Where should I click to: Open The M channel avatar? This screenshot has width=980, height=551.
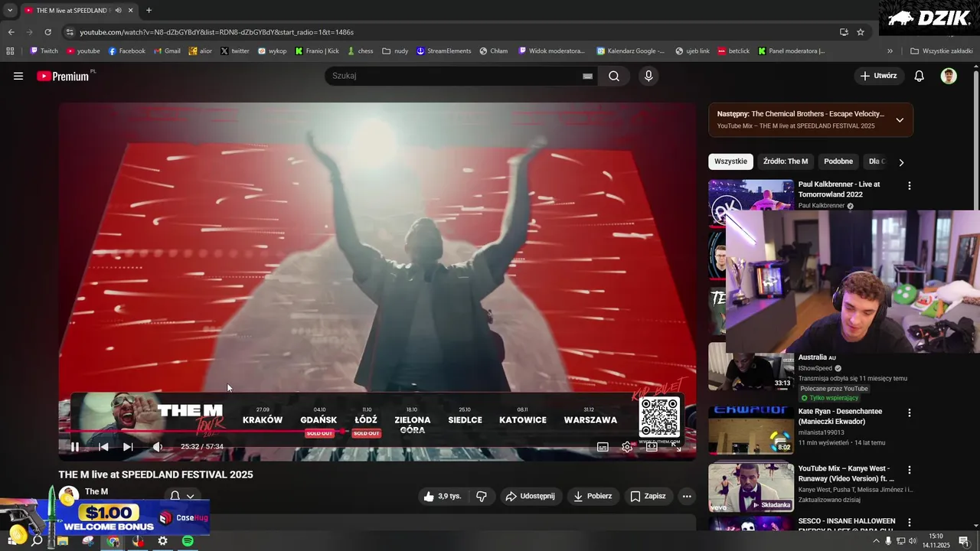69,495
